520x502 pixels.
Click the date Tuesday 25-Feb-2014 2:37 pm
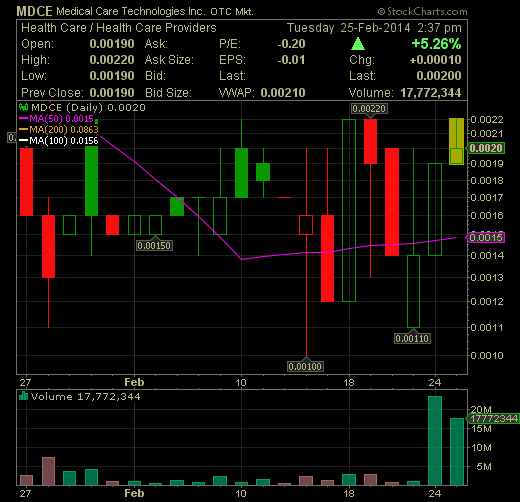[x=374, y=28]
